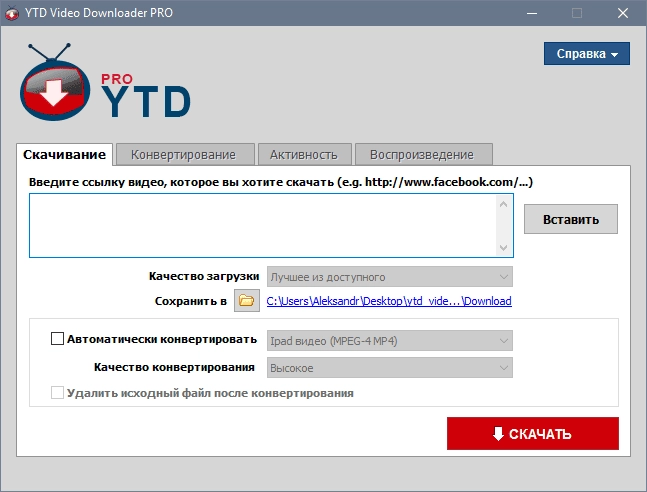The image size is (647, 492).
Task: Click the YTD app icon in title bar
Action: pos(12,13)
